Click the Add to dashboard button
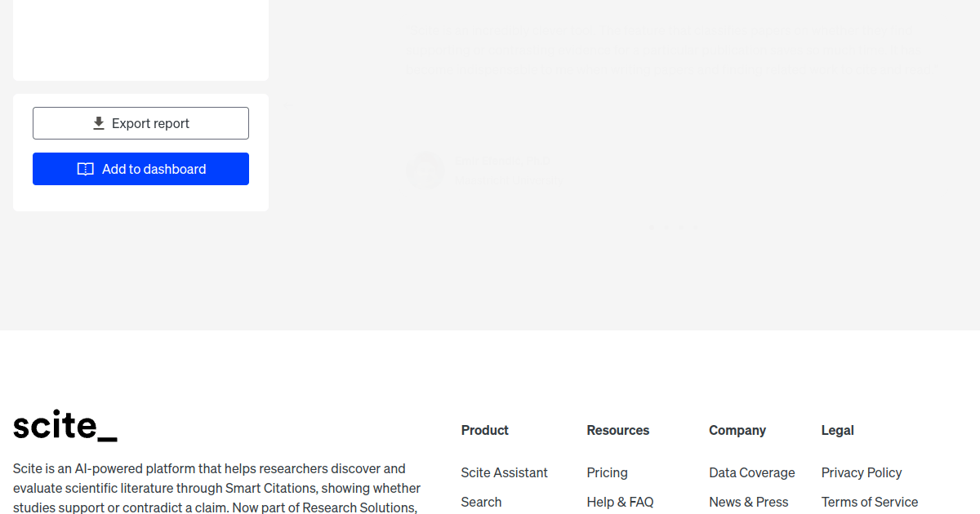 (x=140, y=169)
